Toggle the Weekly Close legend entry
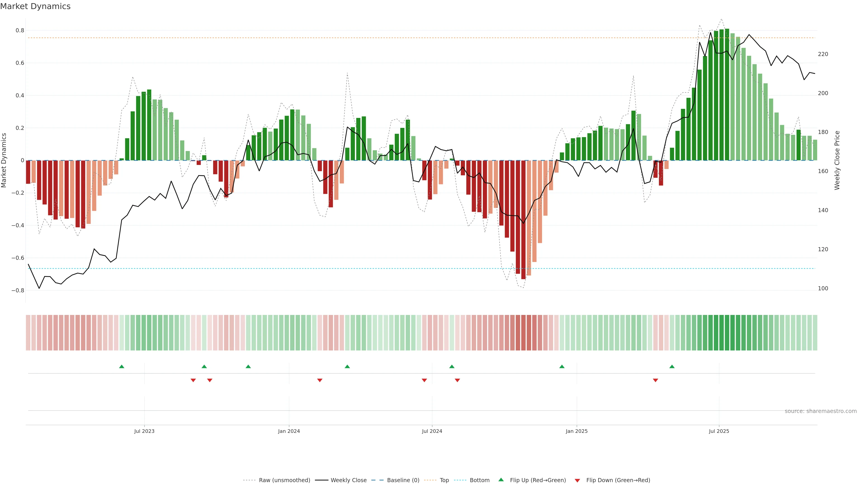868x488 pixels. click(x=348, y=480)
